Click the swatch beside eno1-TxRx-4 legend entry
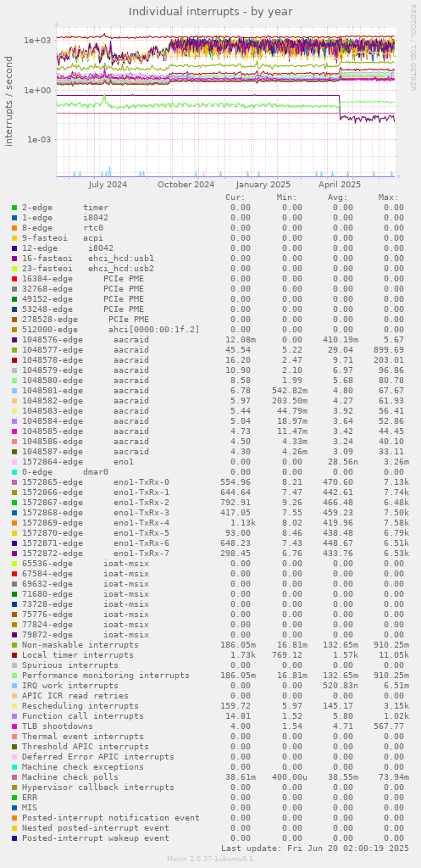Viewport: 421px width, 868px height. pyautogui.click(x=14, y=522)
